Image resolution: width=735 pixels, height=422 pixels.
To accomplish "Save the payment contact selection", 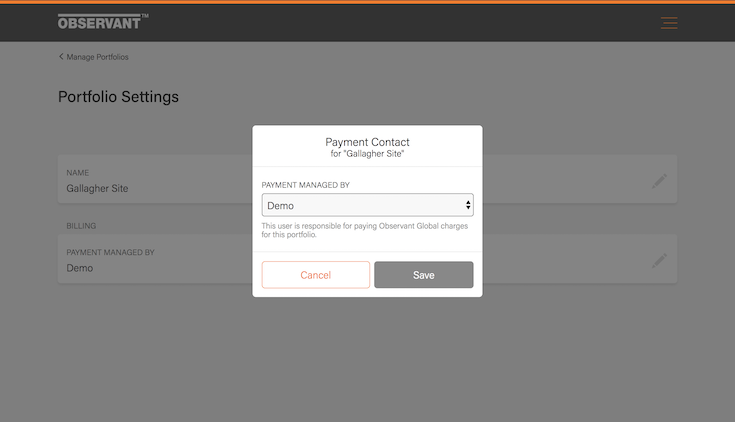I will click(x=424, y=275).
